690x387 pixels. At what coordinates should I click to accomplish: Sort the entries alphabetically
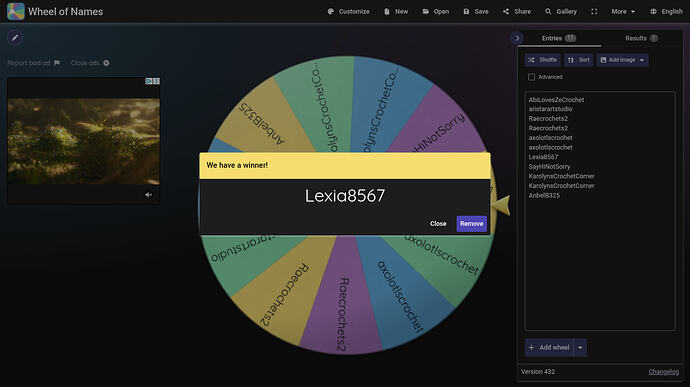579,60
